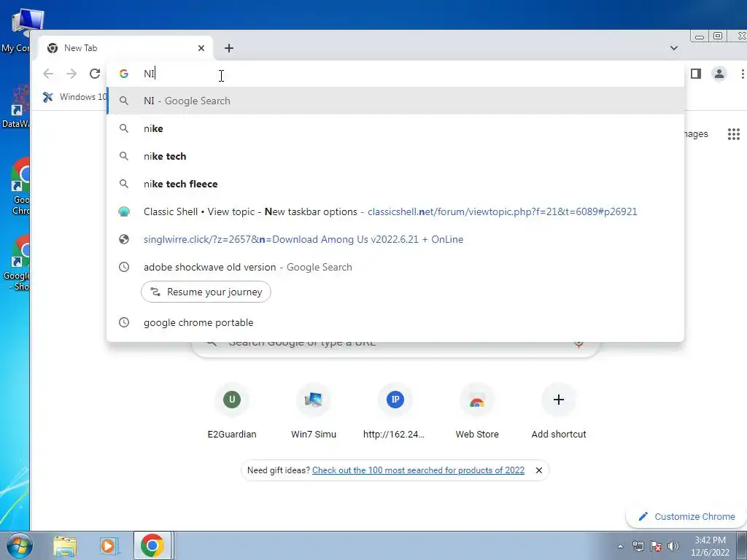Choose the 'nike' suggestion
This screenshot has height=560, width=747.
[x=395, y=128]
